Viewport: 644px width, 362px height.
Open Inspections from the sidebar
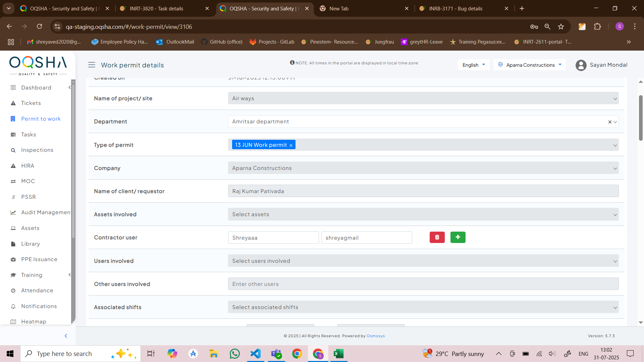(37, 150)
